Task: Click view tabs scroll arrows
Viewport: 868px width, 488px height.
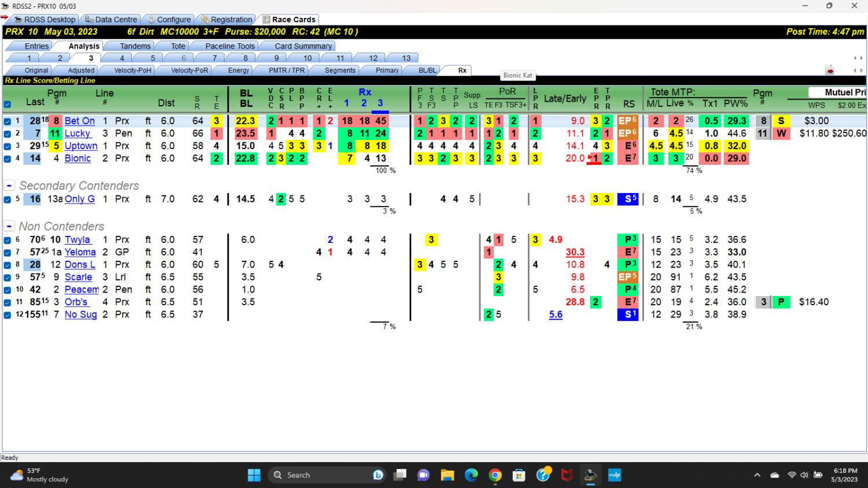Action: [x=858, y=71]
